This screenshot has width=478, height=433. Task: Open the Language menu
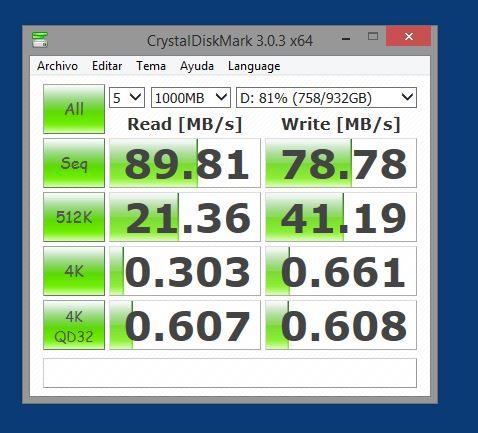(254, 66)
